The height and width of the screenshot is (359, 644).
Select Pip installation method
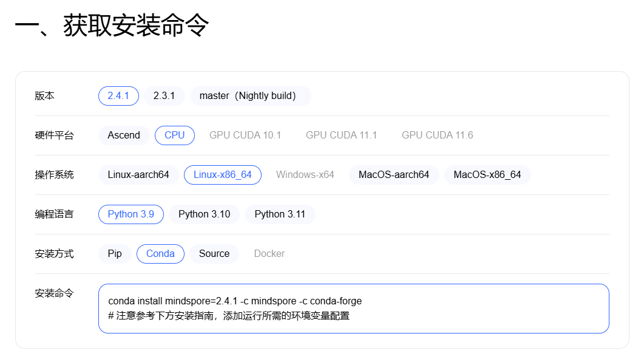115,253
